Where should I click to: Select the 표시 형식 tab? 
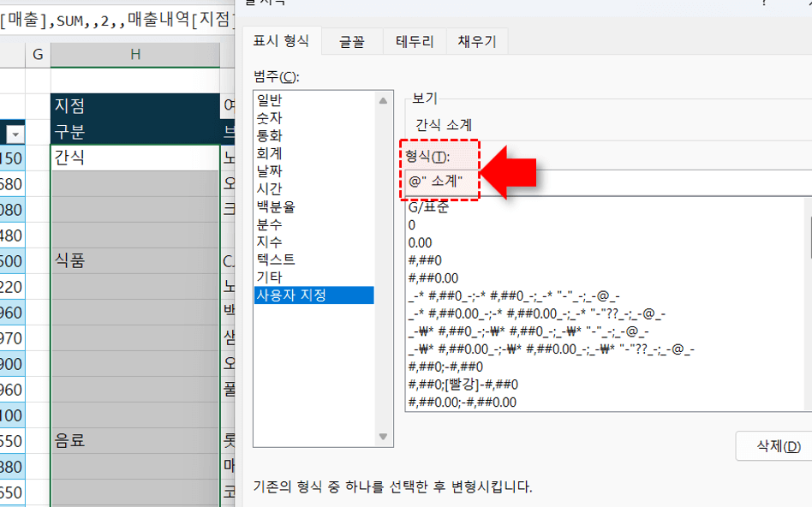click(282, 41)
